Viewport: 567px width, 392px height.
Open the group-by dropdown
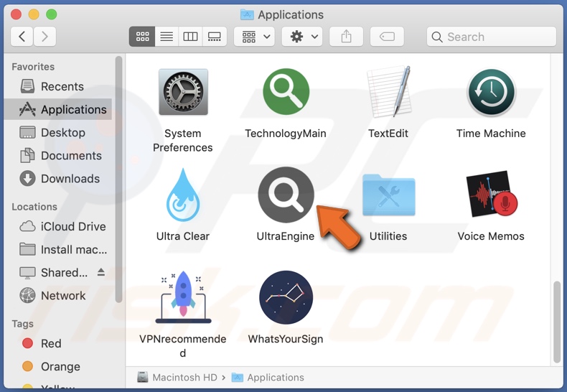[x=254, y=37]
